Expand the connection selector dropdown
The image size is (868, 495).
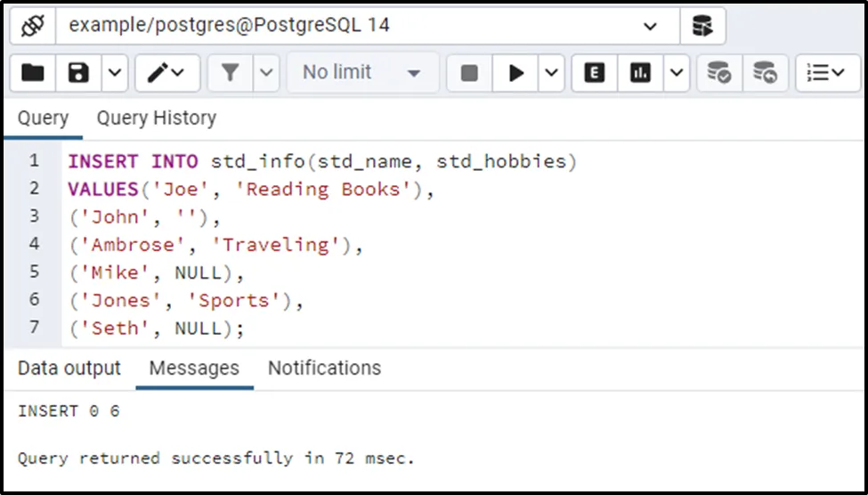649,26
